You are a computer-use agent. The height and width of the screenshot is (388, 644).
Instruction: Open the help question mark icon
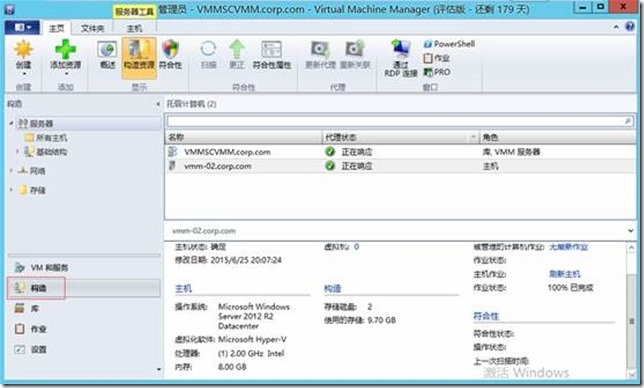(630, 27)
